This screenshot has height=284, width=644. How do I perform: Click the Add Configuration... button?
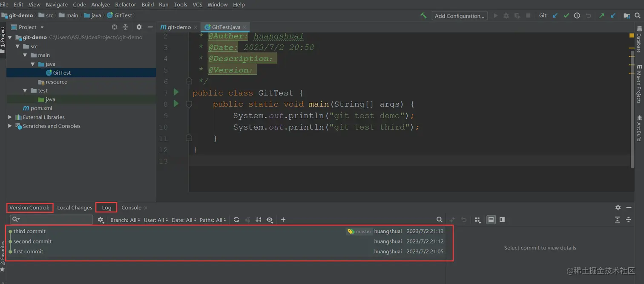[460, 16]
